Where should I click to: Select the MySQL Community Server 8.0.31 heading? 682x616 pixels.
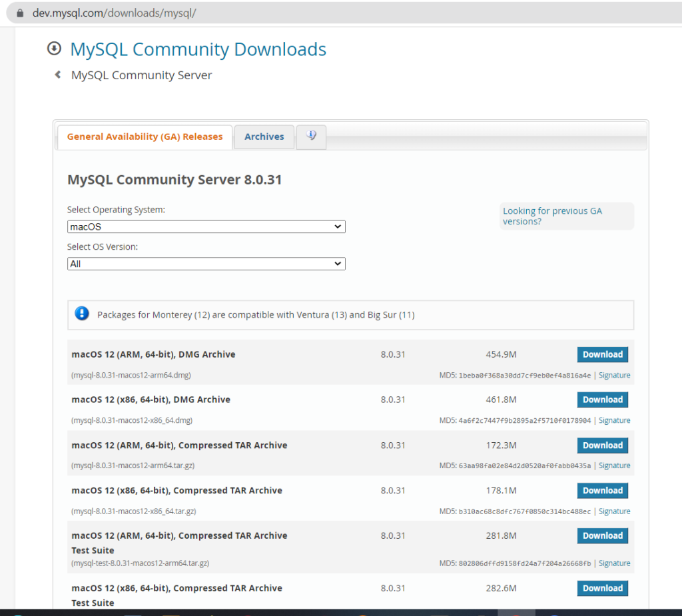pos(174,180)
